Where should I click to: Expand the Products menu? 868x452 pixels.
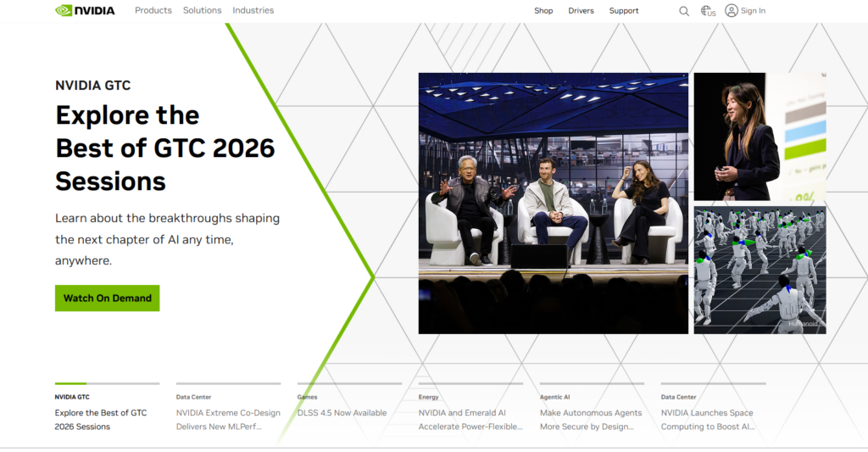tap(153, 10)
